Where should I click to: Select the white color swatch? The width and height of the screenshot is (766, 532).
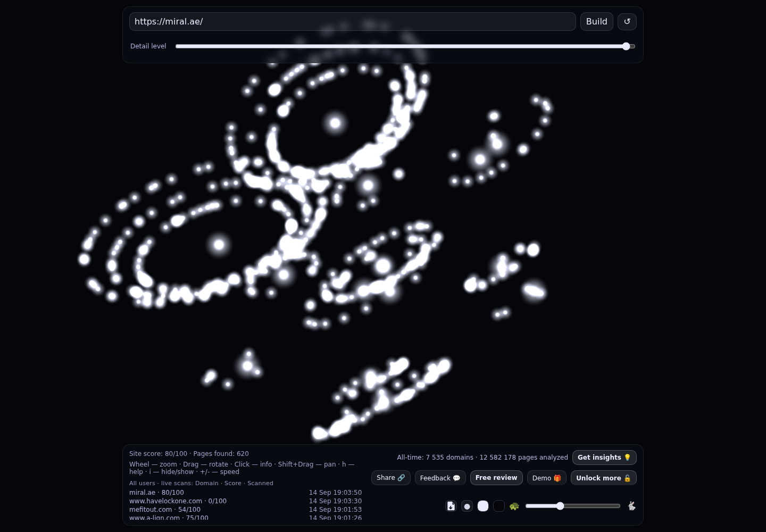pyautogui.click(x=483, y=506)
